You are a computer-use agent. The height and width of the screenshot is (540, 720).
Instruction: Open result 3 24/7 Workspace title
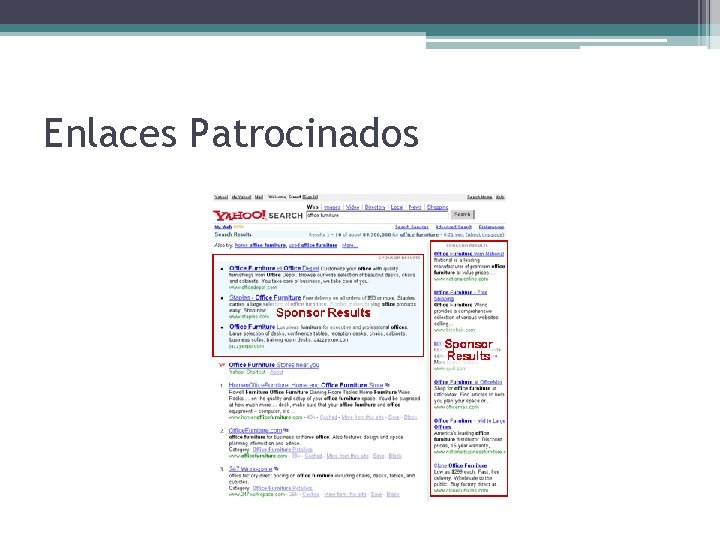pyautogui.click(x=250, y=469)
